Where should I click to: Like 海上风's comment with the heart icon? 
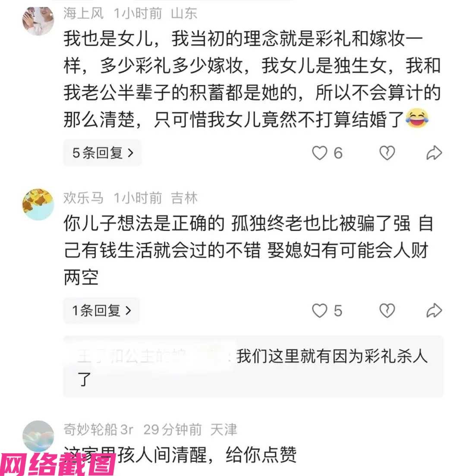click(x=320, y=153)
